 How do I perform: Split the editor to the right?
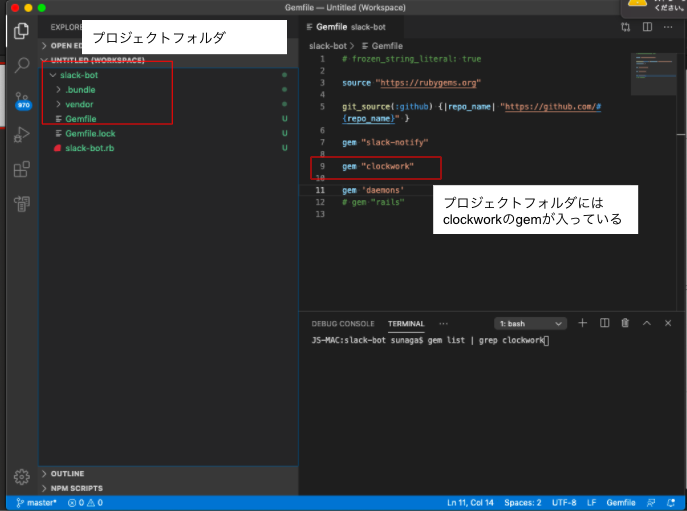coord(647,27)
